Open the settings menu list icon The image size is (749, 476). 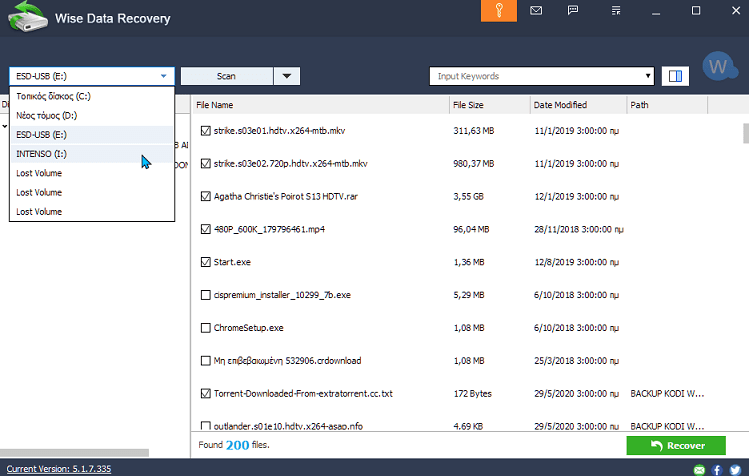coord(616,11)
